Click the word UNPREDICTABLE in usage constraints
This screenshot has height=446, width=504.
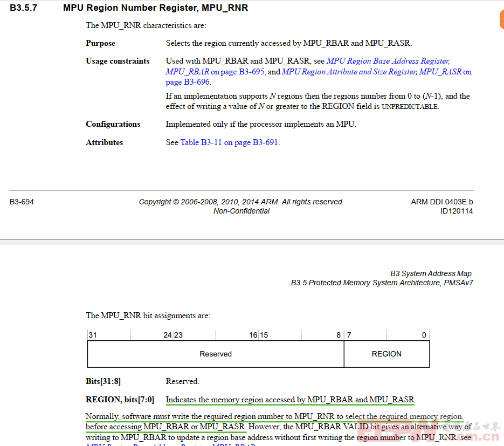coord(410,106)
